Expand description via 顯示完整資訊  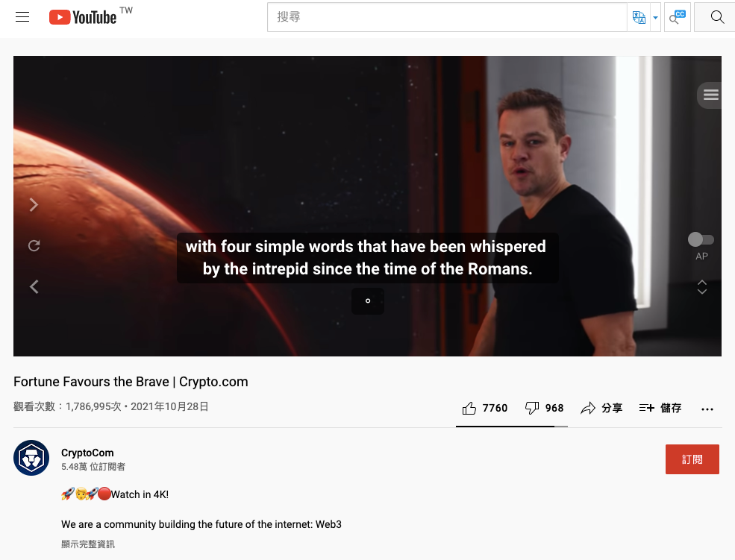coord(87,544)
